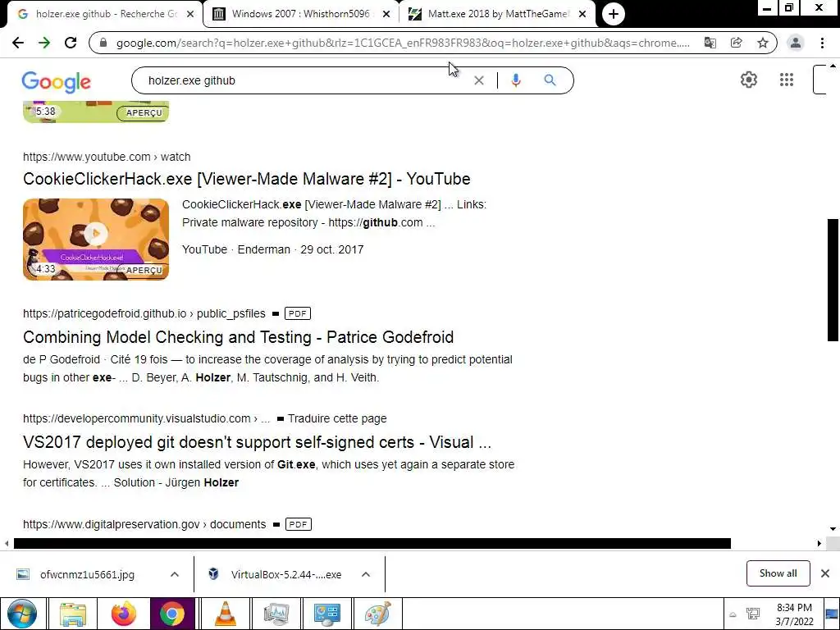The height and width of the screenshot is (630, 840).
Task: Open result menu for digitalpreservation.gov
Action: point(276,525)
